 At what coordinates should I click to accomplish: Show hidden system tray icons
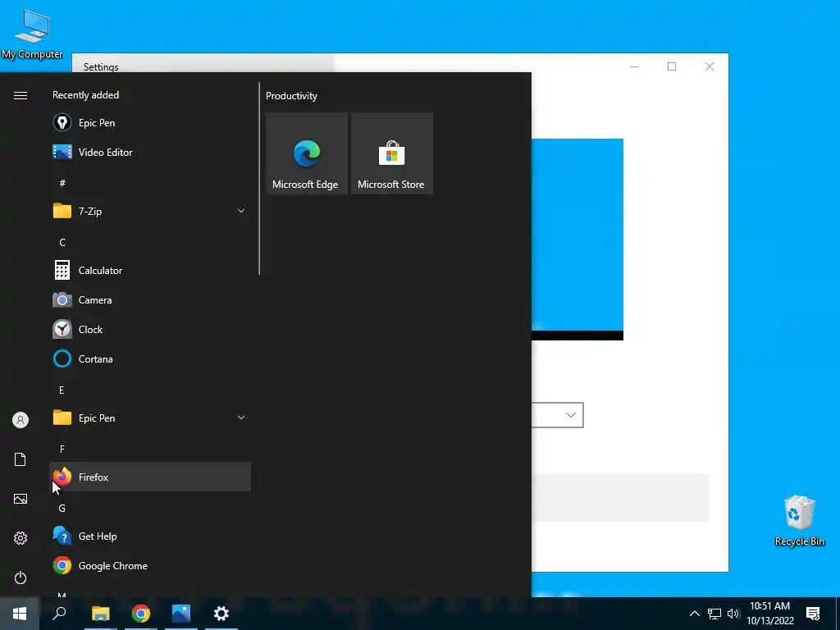(694, 614)
